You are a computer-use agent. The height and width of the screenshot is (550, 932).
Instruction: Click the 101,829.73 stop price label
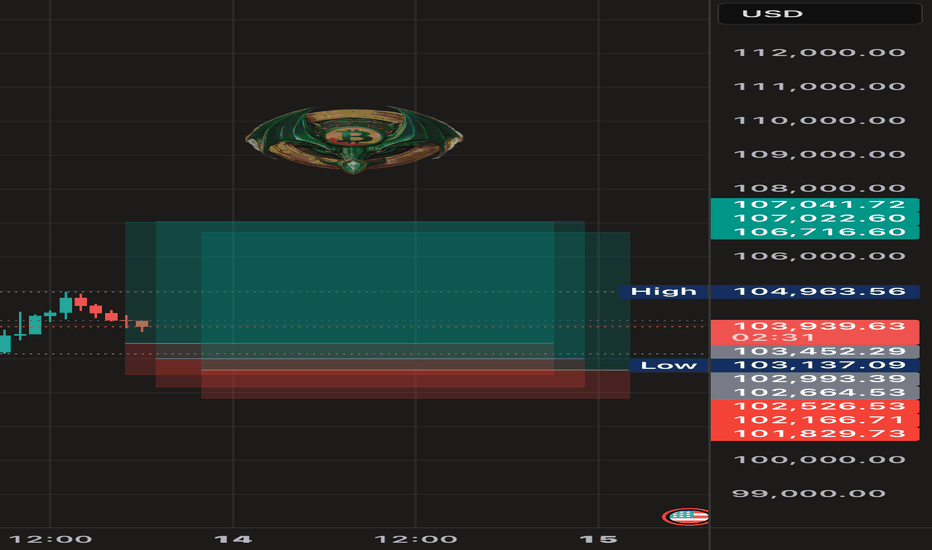[x=815, y=433]
